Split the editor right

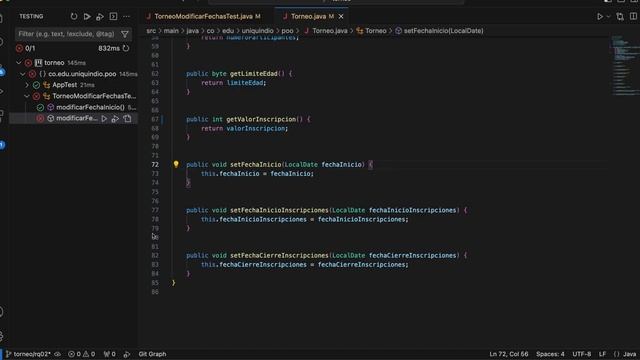[x=633, y=17]
